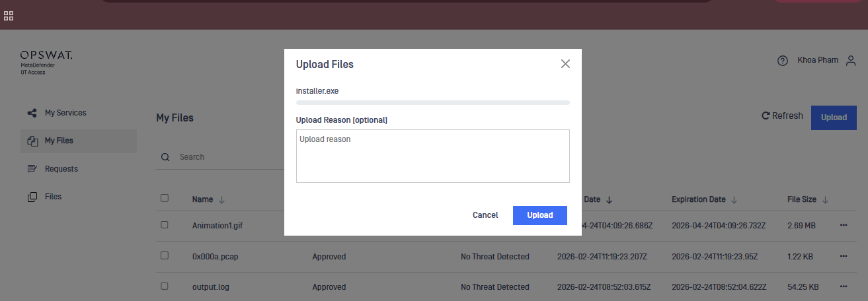The width and height of the screenshot is (868, 301).
Task: Close the Upload Files dialog
Action: point(565,64)
